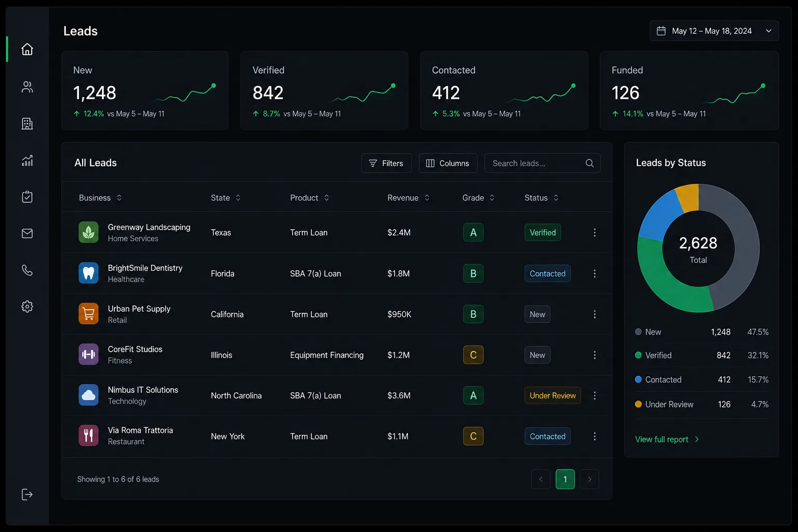Click the Showing 1 to 6 of 6 leads text
The height and width of the screenshot is (532, 798).
118,480
